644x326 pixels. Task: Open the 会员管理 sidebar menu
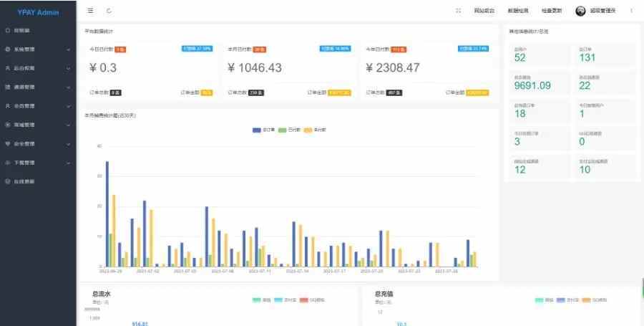(x=38, y=106)
